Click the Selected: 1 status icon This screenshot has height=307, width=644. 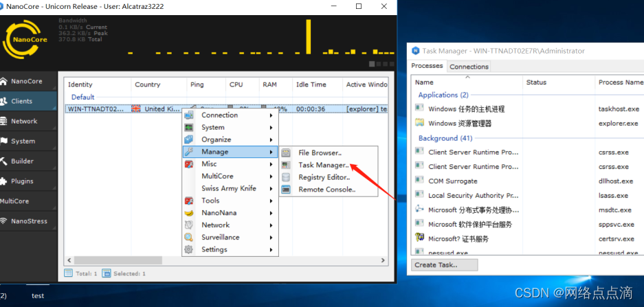tap(107, 273)
